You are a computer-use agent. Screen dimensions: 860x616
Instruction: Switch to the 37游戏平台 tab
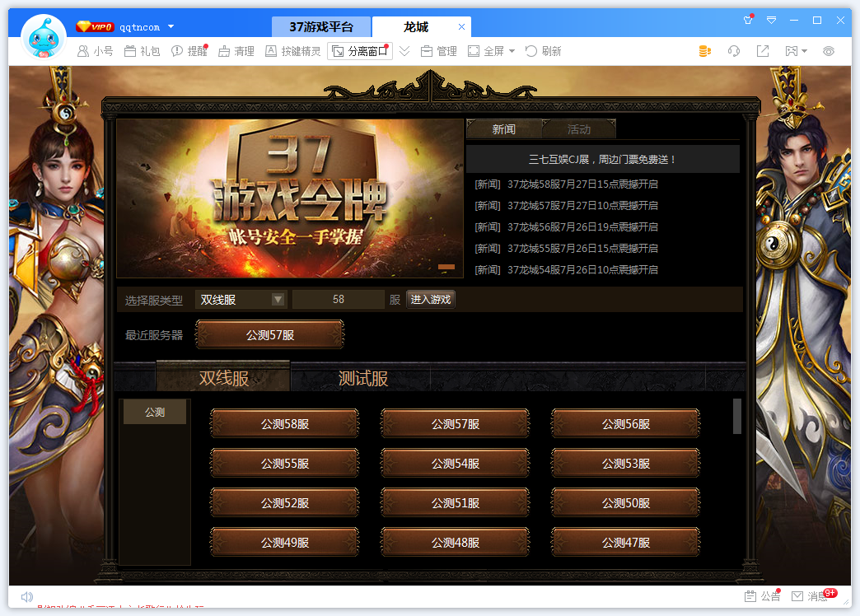[x=321, y=27]
